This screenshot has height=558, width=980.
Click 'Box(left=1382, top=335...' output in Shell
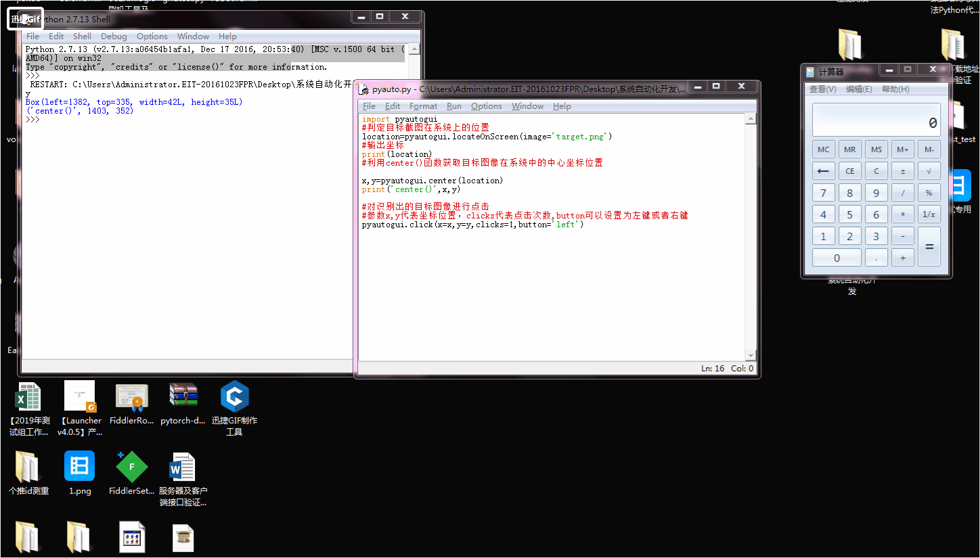click(134, 102)
